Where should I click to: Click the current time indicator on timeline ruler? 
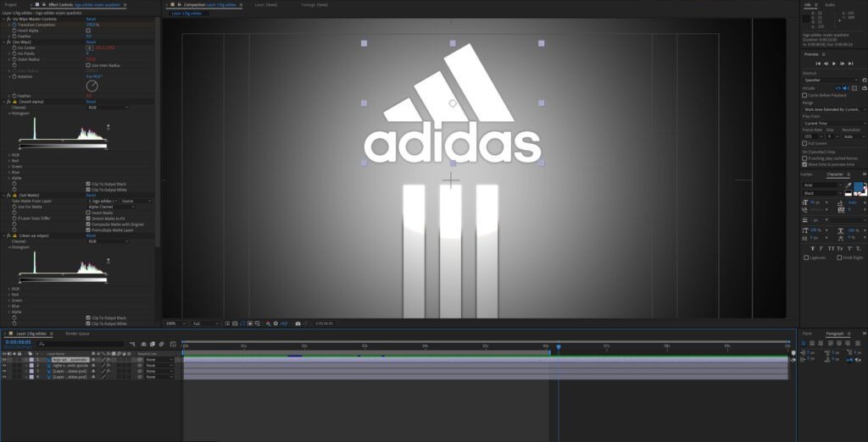click(x=558, y=347)
